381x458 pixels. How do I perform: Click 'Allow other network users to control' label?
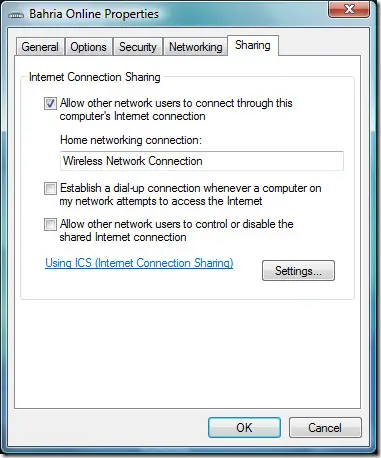coord(176,230)
